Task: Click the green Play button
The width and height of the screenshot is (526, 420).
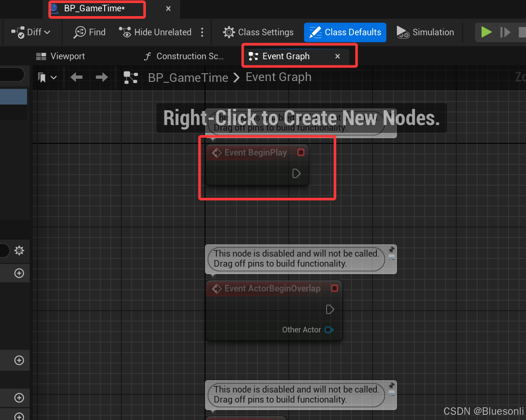Action: (486, 32)
